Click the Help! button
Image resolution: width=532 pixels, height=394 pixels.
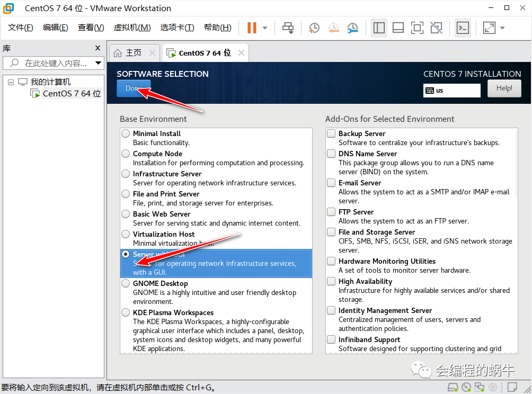click(x=504, y=88)
